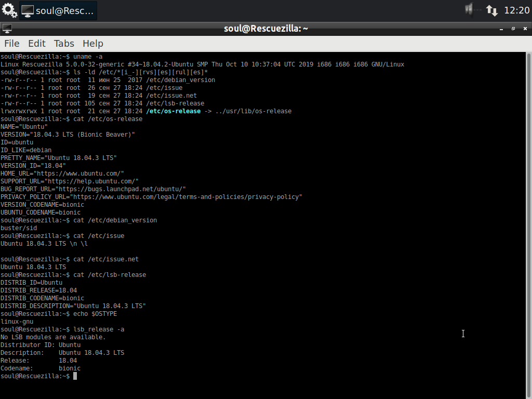Click the cat /etc/issue.net command line
532x399 pixels.
[x=70, y=260]
